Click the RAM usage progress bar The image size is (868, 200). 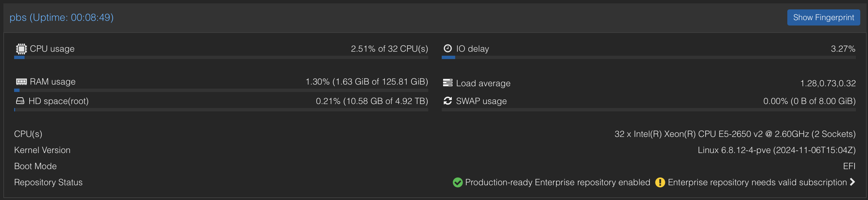pyautogui.click(x=221, y=90)
